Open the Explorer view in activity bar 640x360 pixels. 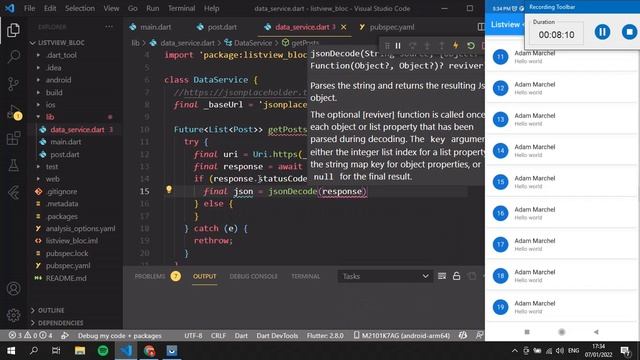(13, 30)
